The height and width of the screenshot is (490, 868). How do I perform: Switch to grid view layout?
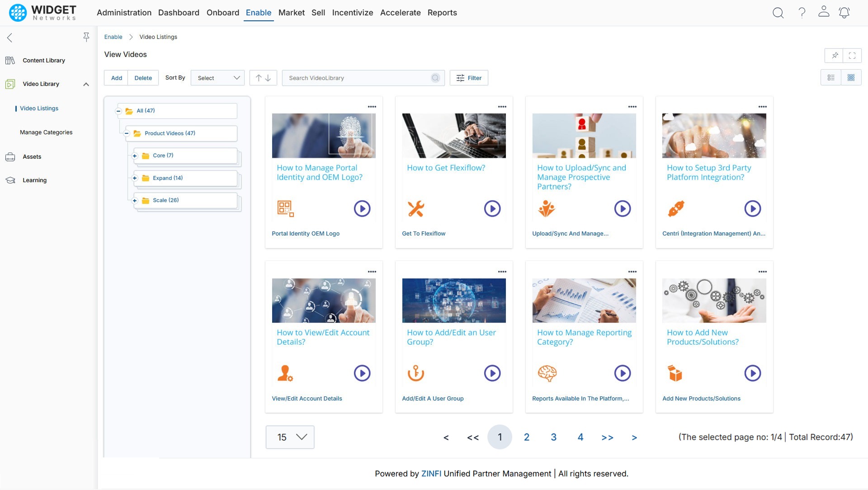(851, 77)
